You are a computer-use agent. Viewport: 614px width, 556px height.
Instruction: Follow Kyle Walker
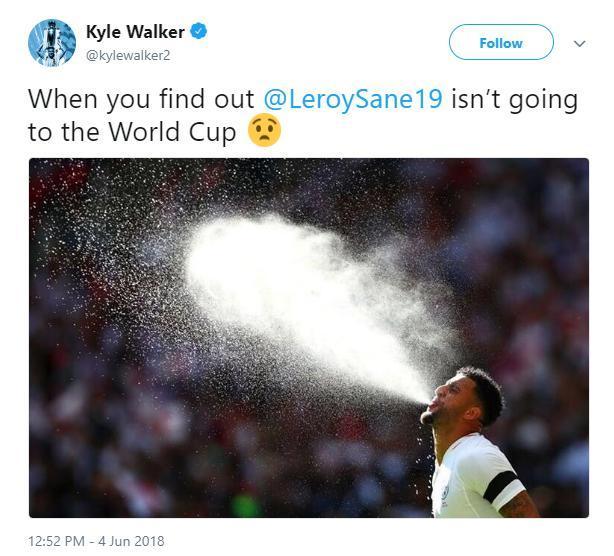(x=501, y=42)
